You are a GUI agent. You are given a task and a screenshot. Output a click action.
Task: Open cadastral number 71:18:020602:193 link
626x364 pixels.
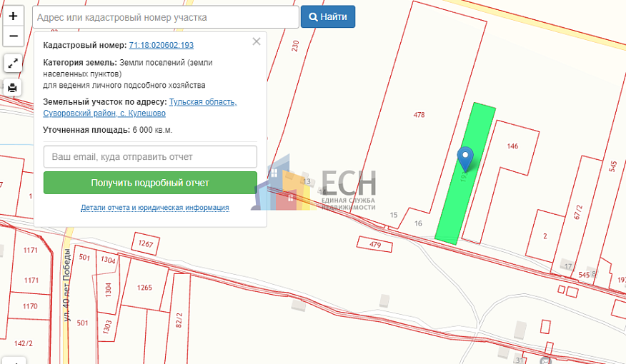[162, 45]
